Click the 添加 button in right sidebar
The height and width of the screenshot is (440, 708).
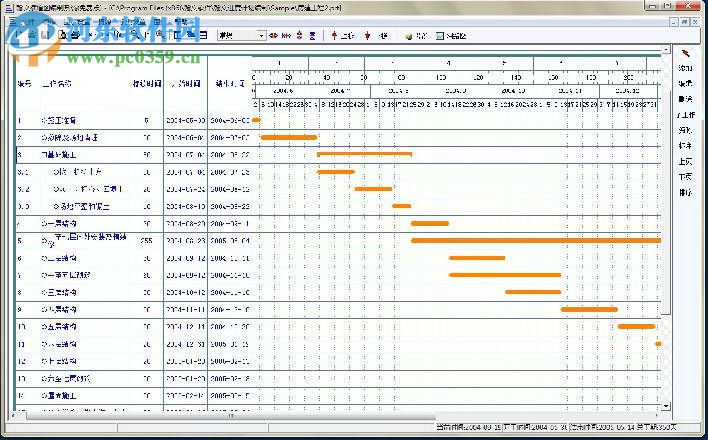click(x=685, y=68)
